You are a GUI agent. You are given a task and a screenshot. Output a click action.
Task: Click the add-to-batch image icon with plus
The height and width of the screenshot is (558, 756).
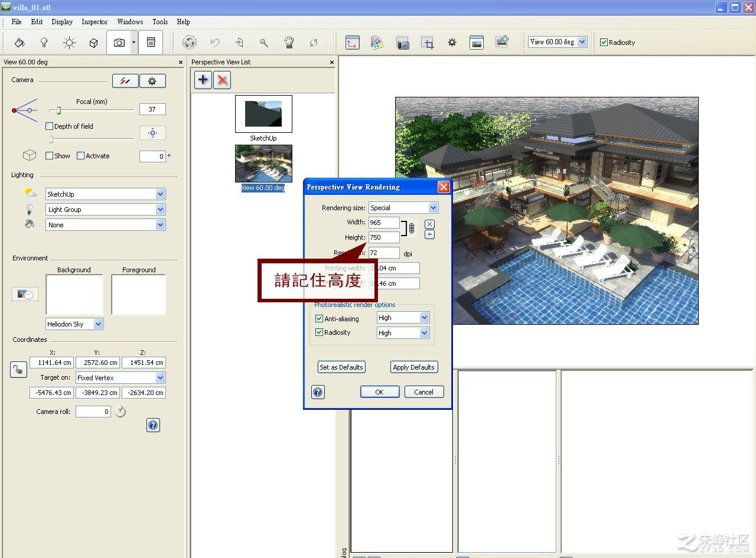tap(501, 43)
